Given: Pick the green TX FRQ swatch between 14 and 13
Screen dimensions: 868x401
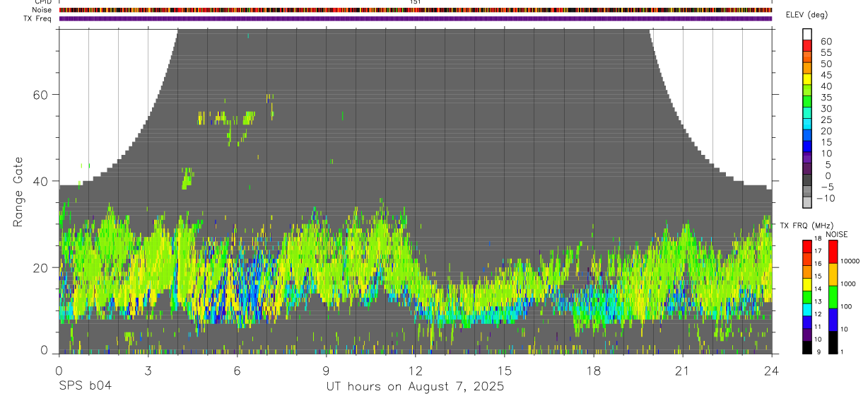Looking at the screenshot, I should 807,297.
